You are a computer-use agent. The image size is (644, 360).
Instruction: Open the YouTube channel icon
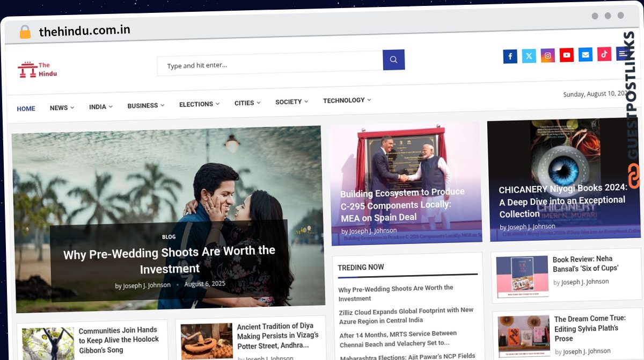click(567, 55)
